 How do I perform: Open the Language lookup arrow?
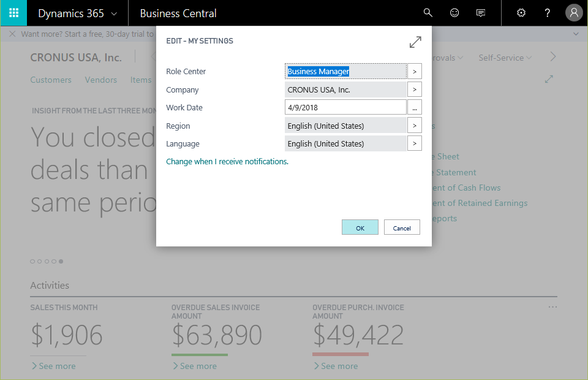tap(415, 143)
